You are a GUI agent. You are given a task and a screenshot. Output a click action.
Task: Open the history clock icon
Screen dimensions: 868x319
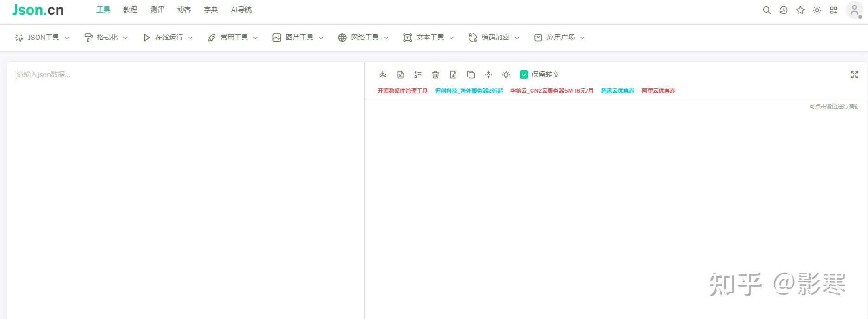point(784,10)
